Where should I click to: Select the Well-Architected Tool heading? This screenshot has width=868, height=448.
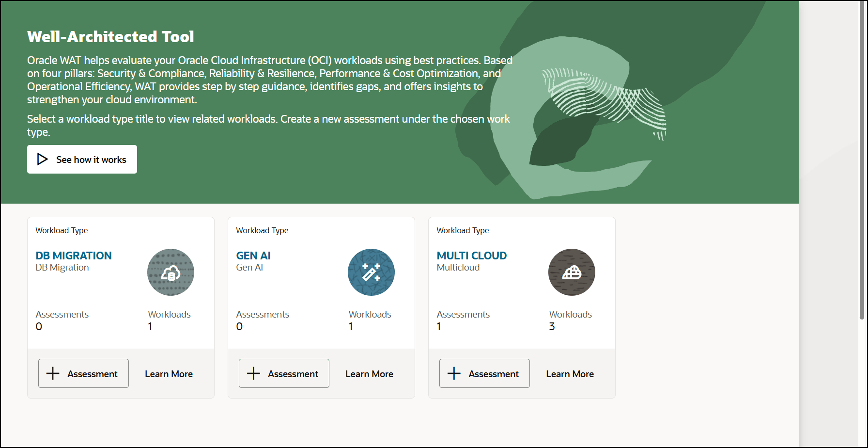[x=110, y=36]
